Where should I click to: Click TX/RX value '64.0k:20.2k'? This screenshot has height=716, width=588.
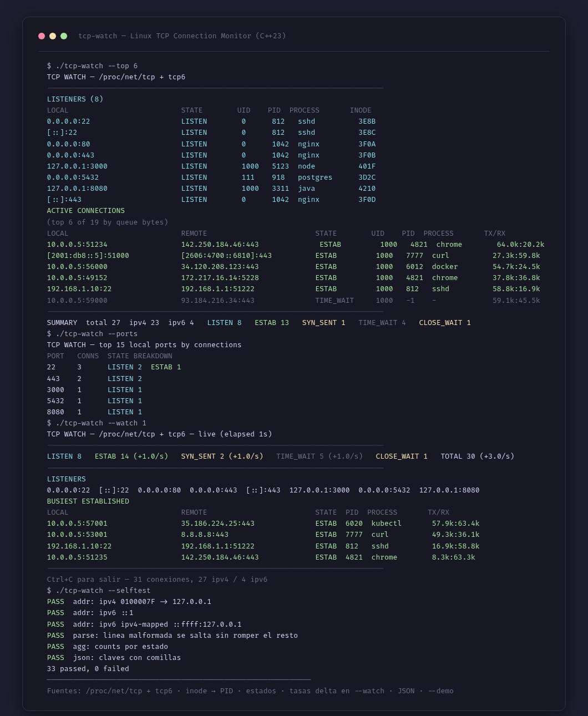coord(520,245)
